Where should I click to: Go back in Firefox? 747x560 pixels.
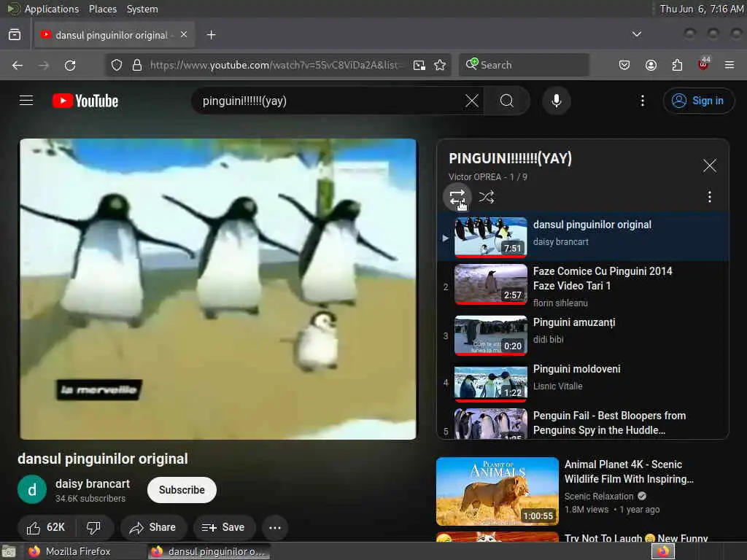point(18,65)
